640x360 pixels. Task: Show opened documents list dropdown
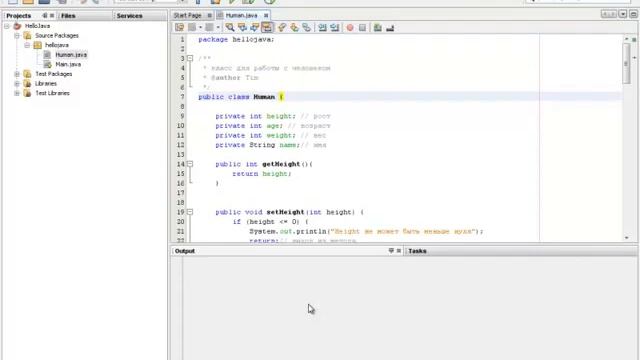point(622,14)
